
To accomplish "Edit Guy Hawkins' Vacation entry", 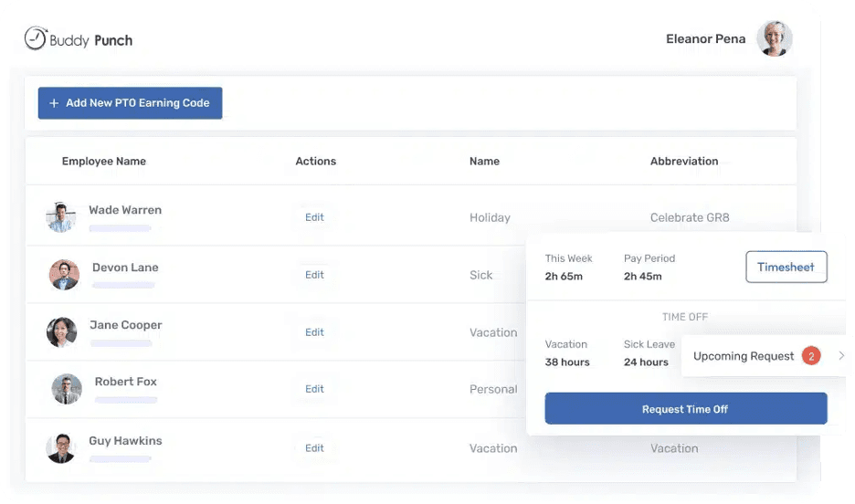I will (314, 448).
